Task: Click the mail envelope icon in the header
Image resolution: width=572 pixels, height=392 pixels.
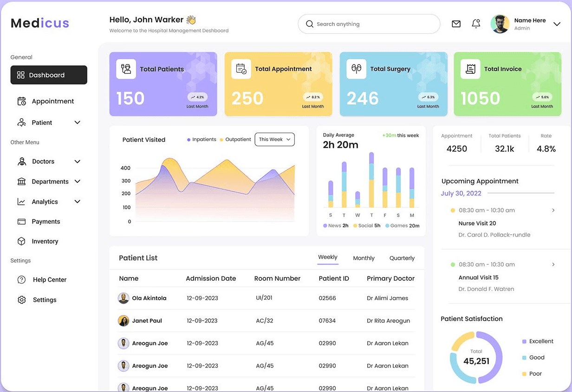Action: pos(456,24)
